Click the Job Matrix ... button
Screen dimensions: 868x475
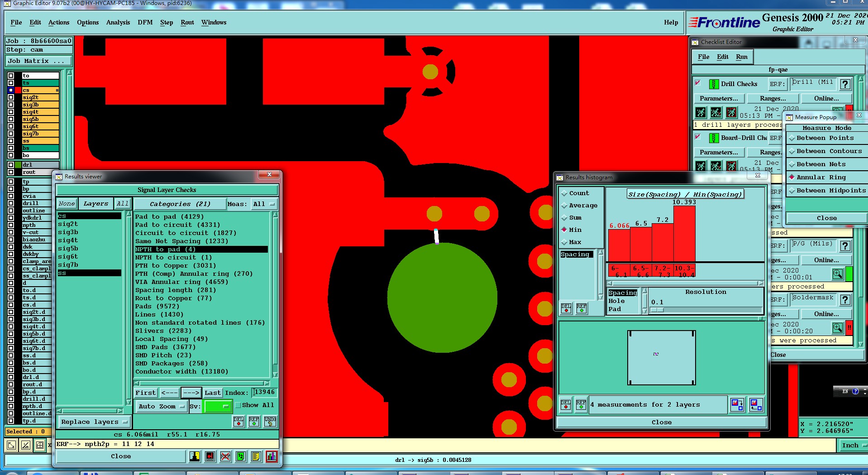39,61
